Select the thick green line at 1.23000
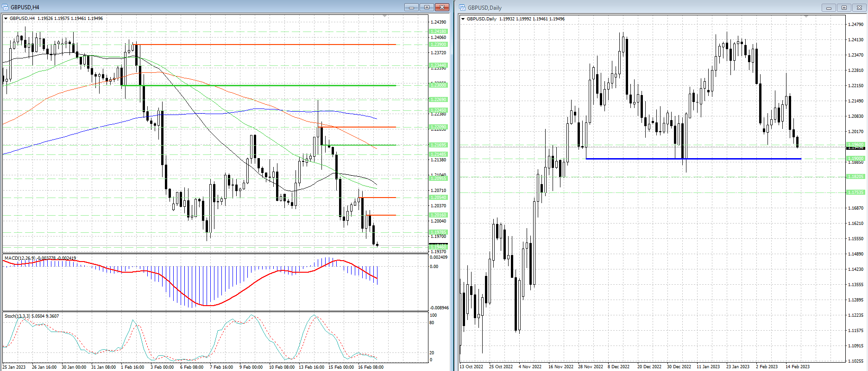Screen dimensions: 868x371 258,85
